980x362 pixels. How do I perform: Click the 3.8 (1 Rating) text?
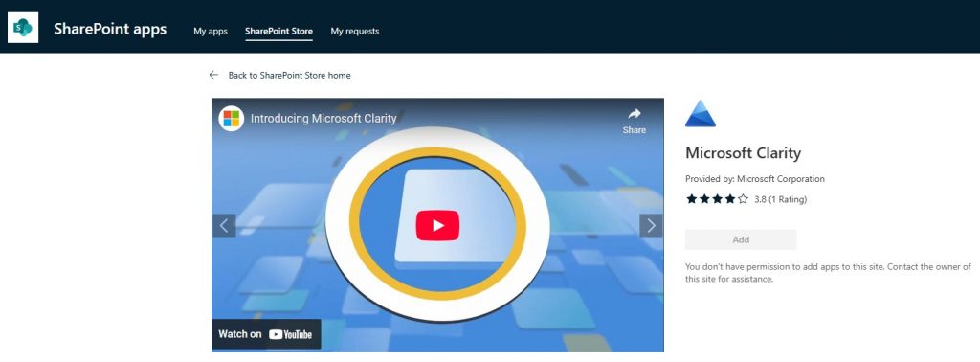coord(781,199)
